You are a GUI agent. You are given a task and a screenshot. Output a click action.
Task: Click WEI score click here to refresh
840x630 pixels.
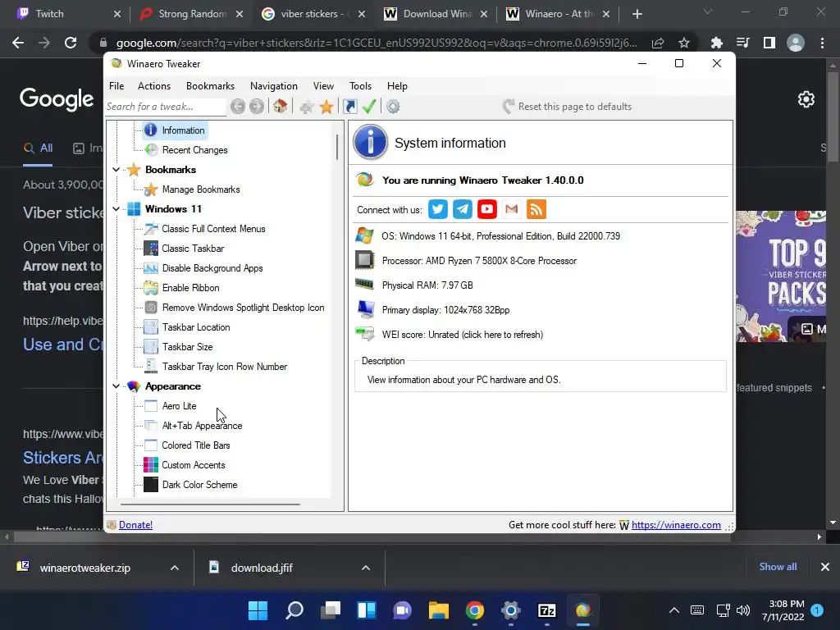pyautogui.click(x=463, y=335)
